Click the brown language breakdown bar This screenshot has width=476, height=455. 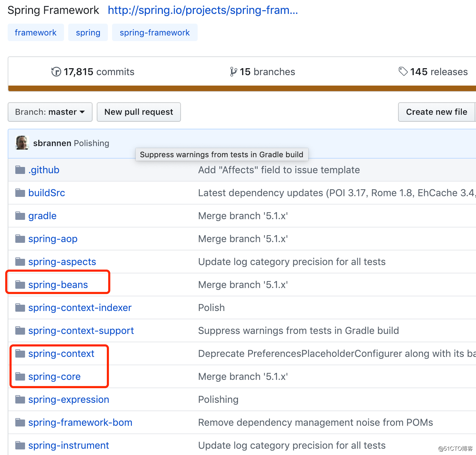click(242, 88)
